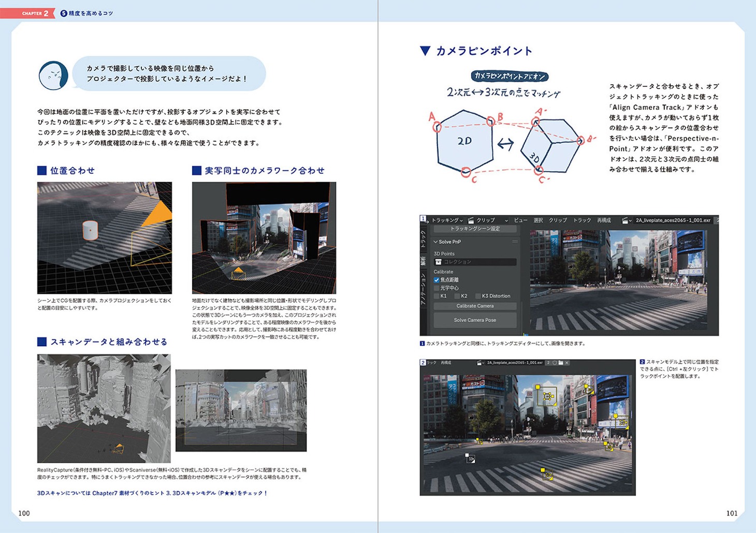The width and height of the screenshot is (756, 533).
Task: Select the large yellow tracker on the central tower
Action: coord(547,396)
